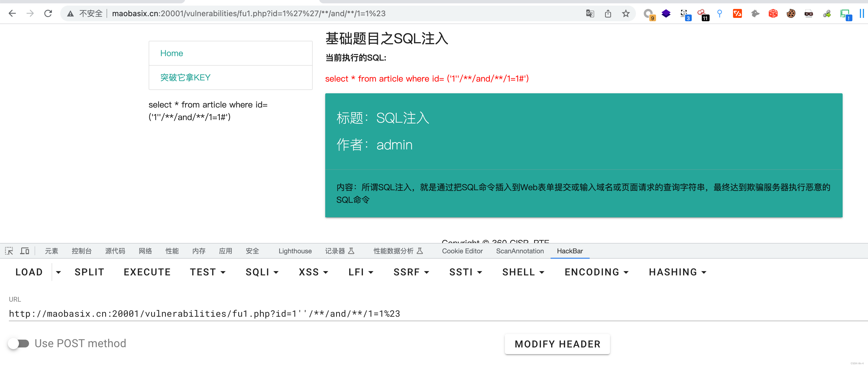The image size is (868, 367).
Task: Open the Lighthouse panel in DevTools
Action: pos(295,251)
